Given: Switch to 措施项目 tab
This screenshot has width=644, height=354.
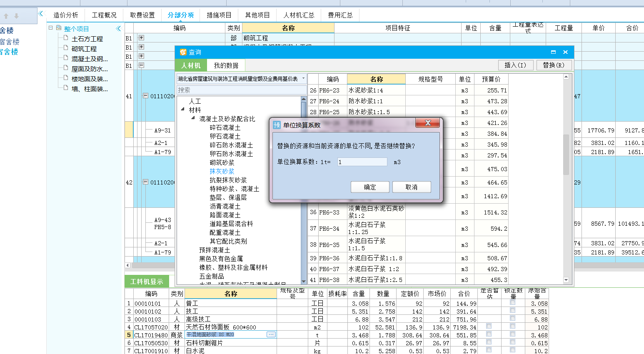Looking at the screenshot, I should point(219,15).
